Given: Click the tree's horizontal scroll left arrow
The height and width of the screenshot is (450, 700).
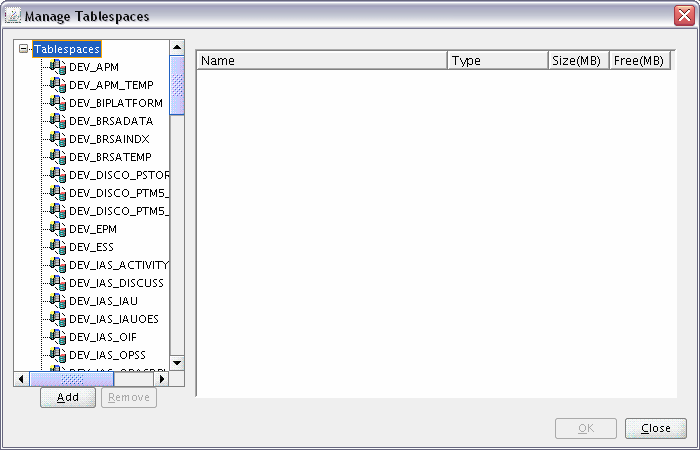Looking at the screenshot, I should coord(21,379).
